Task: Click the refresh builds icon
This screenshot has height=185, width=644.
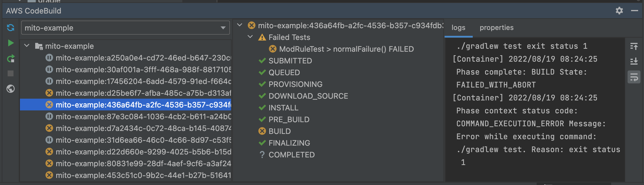Action: (11, 28)
